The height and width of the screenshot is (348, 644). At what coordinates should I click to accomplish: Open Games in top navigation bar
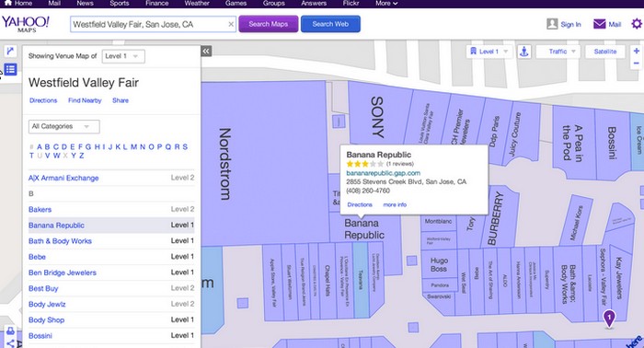click(x=236, y=3)
